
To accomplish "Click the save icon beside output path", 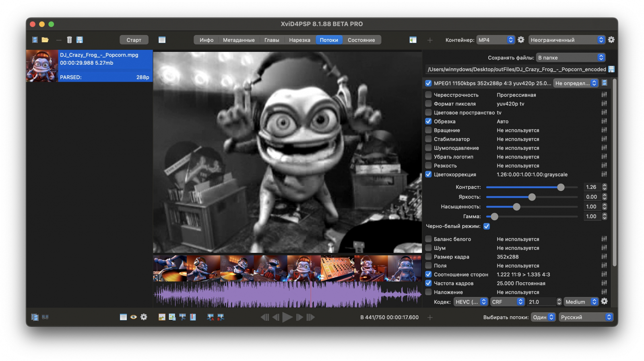I will [x=611, y=69].
